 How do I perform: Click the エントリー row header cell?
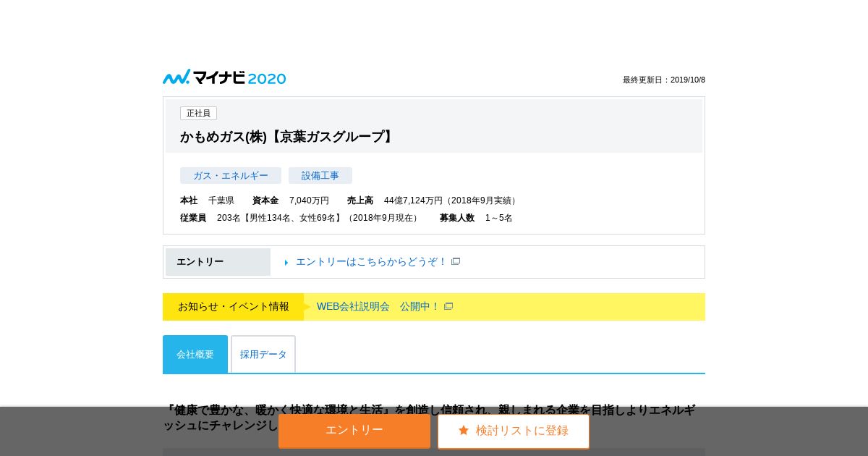218,262
